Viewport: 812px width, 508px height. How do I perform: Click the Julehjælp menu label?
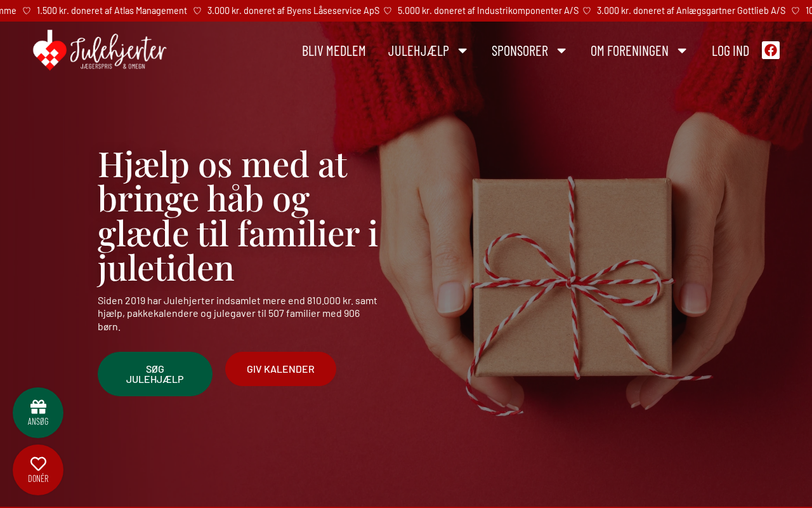(419, 51)
